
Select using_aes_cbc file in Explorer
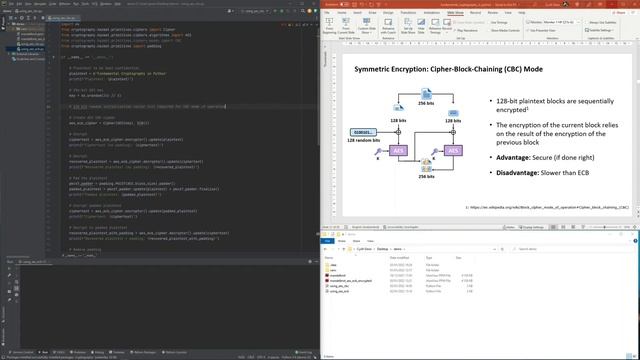(x=339, y=286)
